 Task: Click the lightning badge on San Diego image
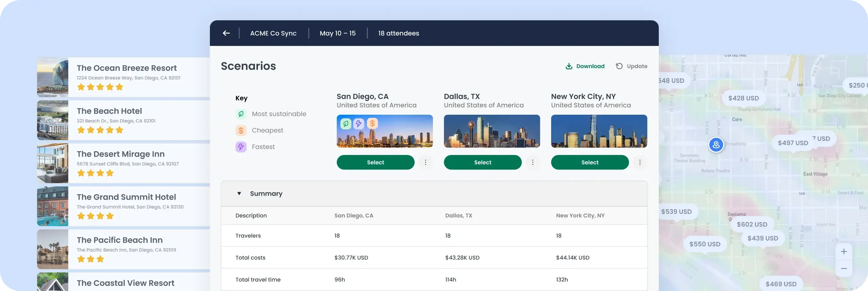coord(359,124)
